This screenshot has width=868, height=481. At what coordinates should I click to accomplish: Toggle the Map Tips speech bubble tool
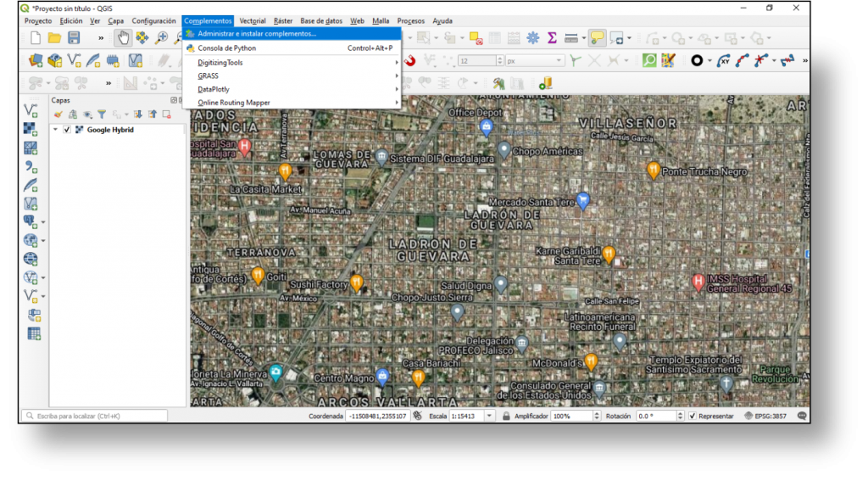598,37
